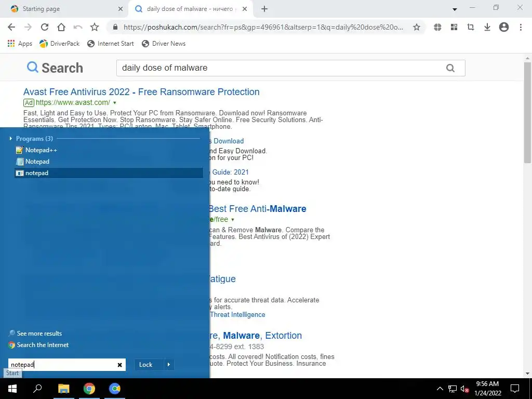Image resolution: width=532 pixels, height=399 pixels.
Task: Clear the start menu search text
Action: pos(119,365)
